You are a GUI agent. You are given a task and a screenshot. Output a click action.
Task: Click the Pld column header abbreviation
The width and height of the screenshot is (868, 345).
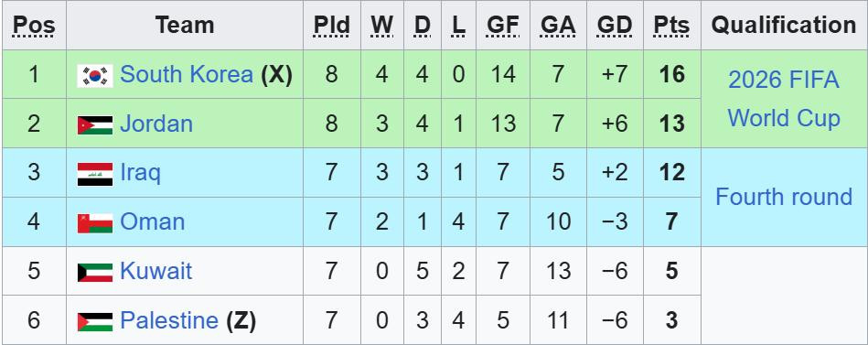pyautogui.click(x=332, y=26)
